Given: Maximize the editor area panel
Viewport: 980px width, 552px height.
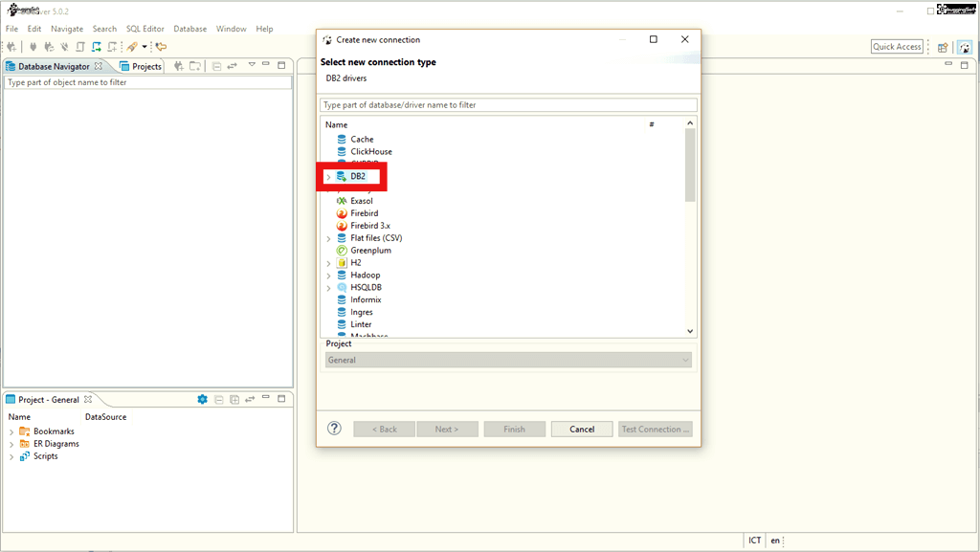Looking at the screenshot, I should (965, 65).
